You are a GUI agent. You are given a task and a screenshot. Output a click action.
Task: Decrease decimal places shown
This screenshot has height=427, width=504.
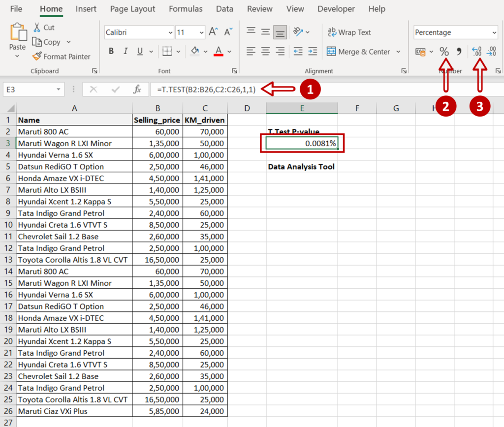pos(491,51)
